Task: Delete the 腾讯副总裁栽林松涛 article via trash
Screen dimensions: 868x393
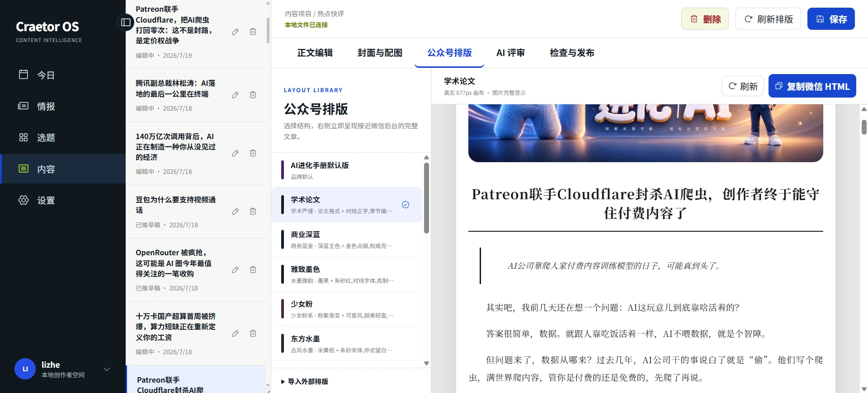Action: click(x=253, y=95)
